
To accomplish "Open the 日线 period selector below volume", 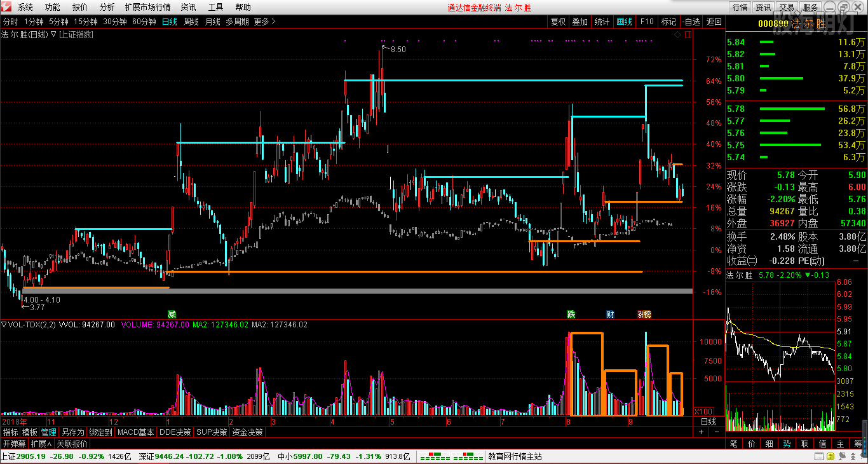I will click(709, 421).
